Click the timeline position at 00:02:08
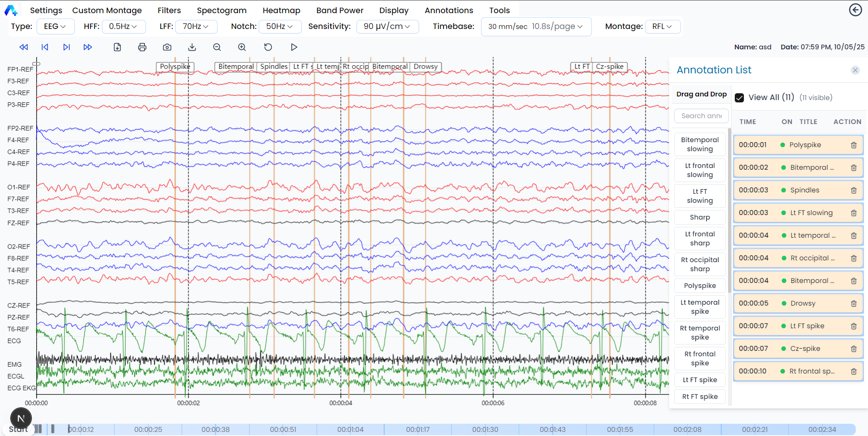The width and height of the screenshot is (868, 436). tap(687, 429)
